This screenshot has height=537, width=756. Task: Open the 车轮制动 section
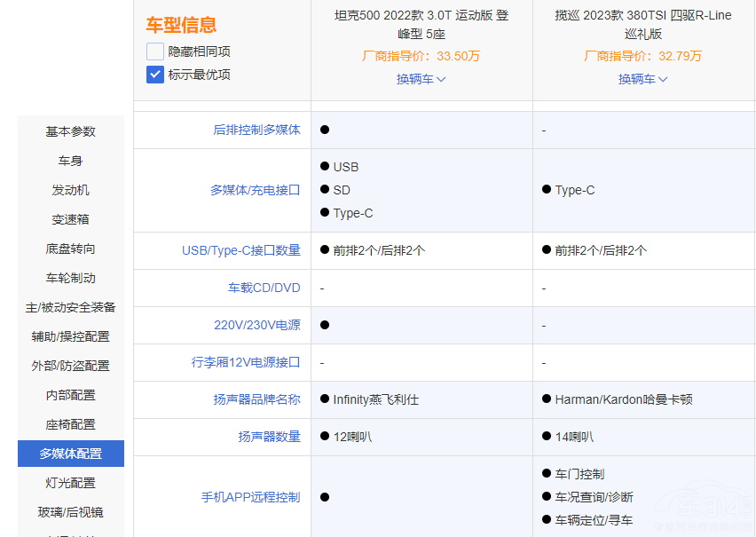(x=70, y=278)
